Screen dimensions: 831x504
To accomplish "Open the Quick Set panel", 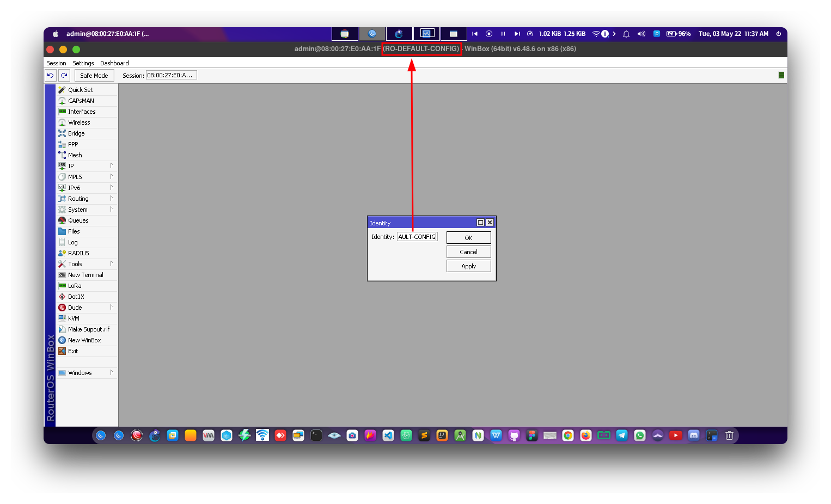I will click(80, 89).
